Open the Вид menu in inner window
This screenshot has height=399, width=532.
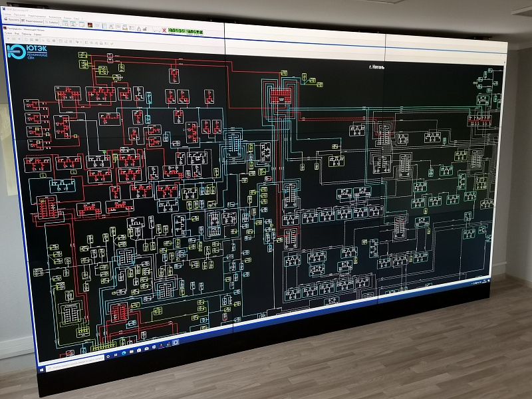pyautogui.click(x=18, y=34)
